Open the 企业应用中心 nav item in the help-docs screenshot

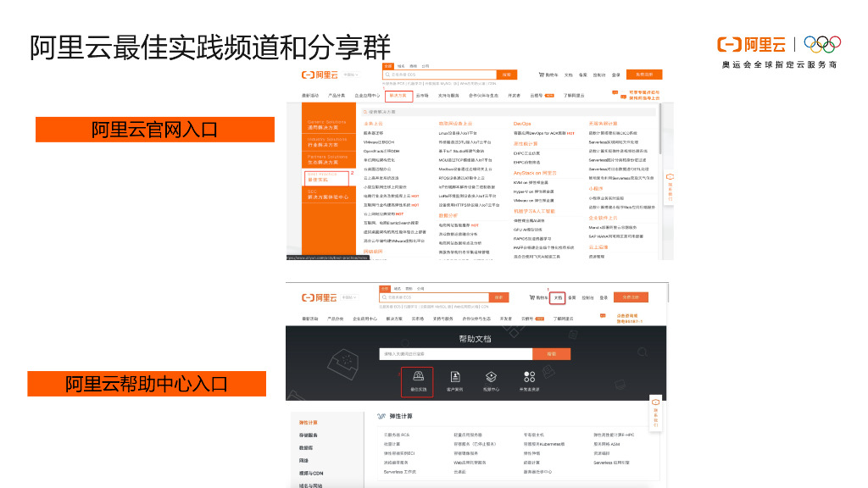[x=364, y=319]
